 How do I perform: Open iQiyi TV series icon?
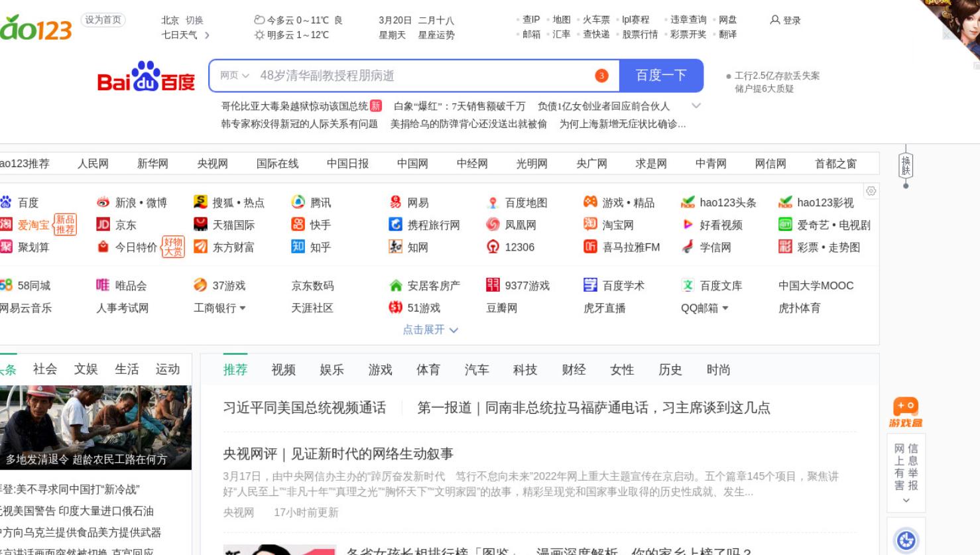[x=786, y=224]
